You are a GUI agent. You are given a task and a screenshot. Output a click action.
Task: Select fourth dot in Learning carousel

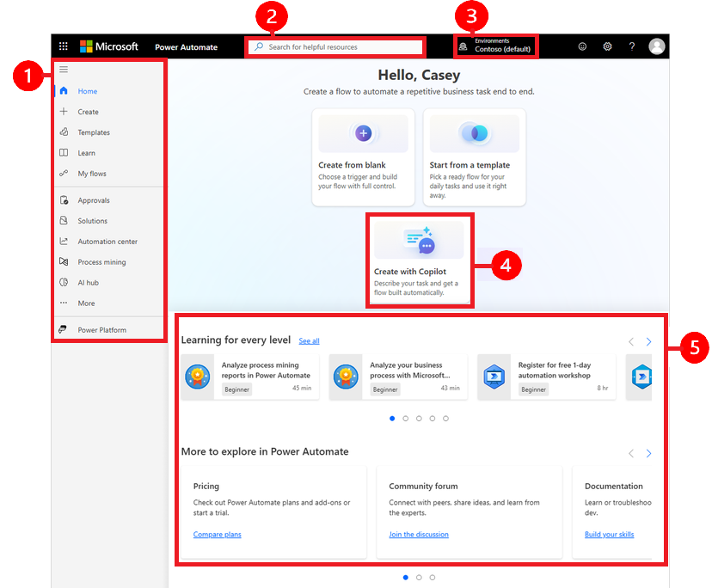click(x=433, y=418)
